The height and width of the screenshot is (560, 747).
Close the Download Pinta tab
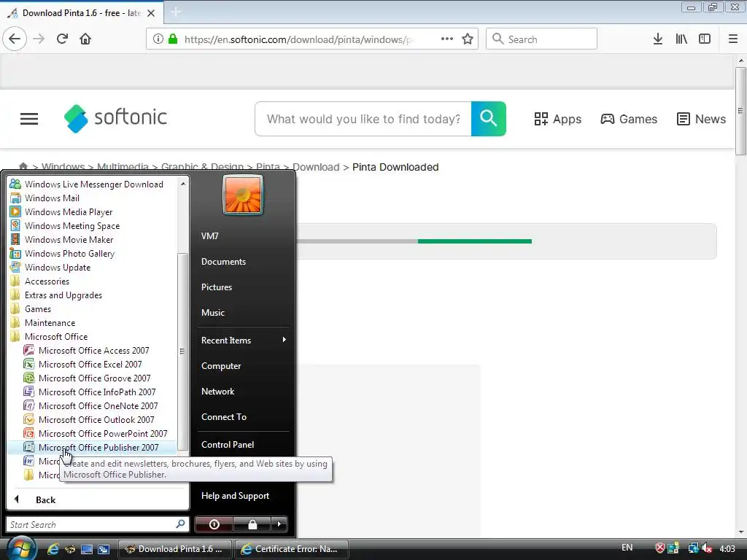pyautogui.click(x=151, y=13)
